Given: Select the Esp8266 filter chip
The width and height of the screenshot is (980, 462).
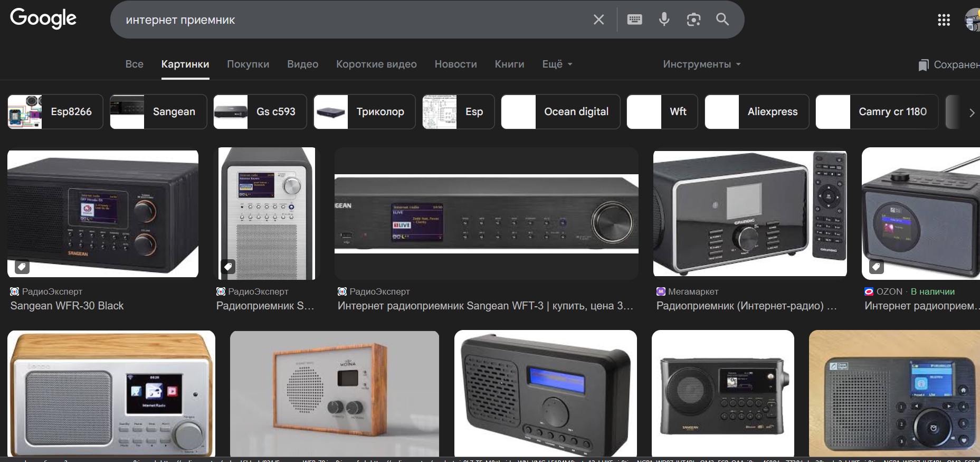Looking at the screenshot, I should 55,111.
